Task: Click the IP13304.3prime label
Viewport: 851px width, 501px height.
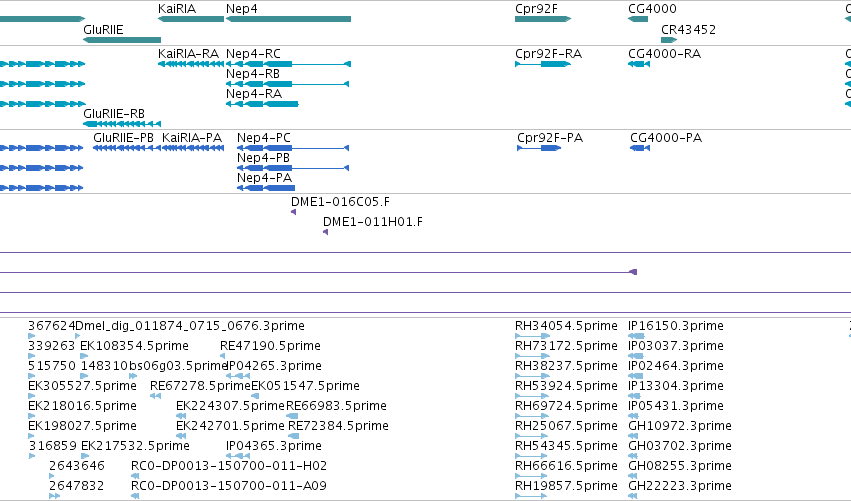Action: point(676,386)
